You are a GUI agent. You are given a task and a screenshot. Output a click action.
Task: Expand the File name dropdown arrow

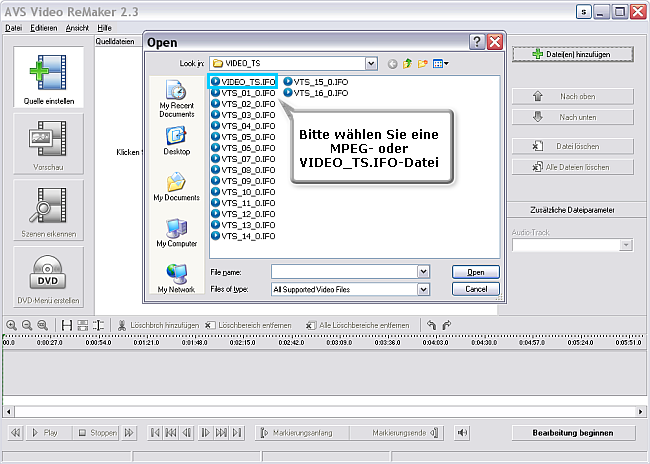click(x=423, y=272)
